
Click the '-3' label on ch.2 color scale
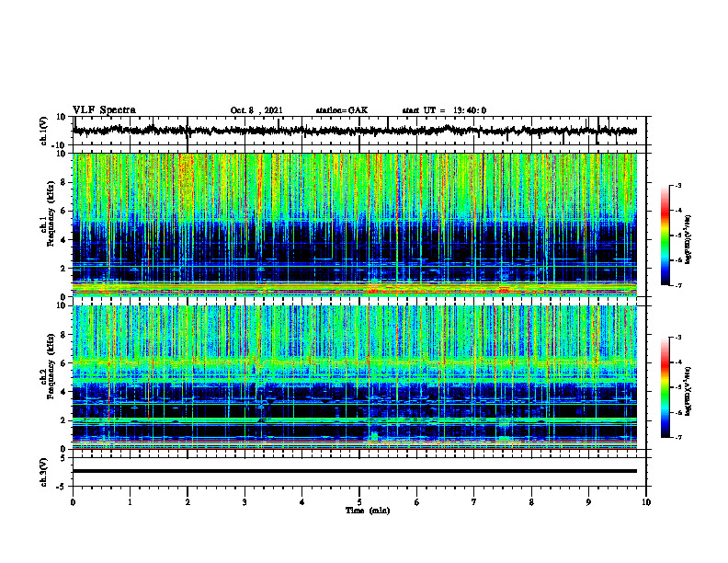pyautogui.click(x=678, y=338)
